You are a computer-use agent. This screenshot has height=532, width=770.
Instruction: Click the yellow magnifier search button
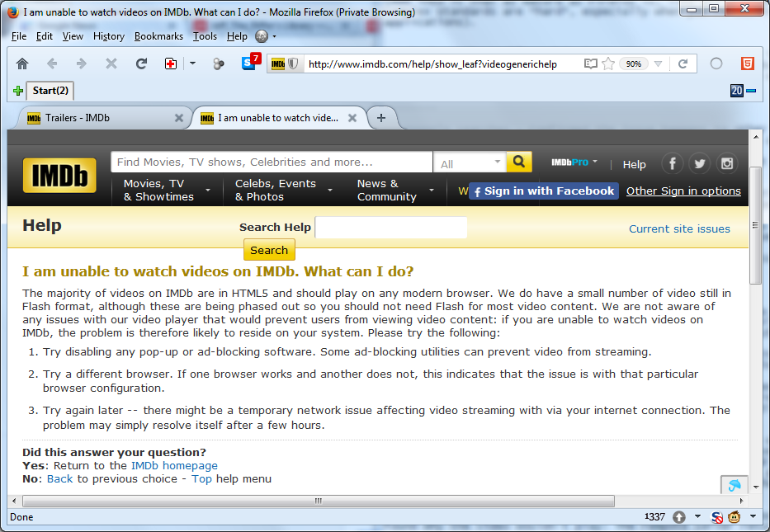[x=519, y=162]
